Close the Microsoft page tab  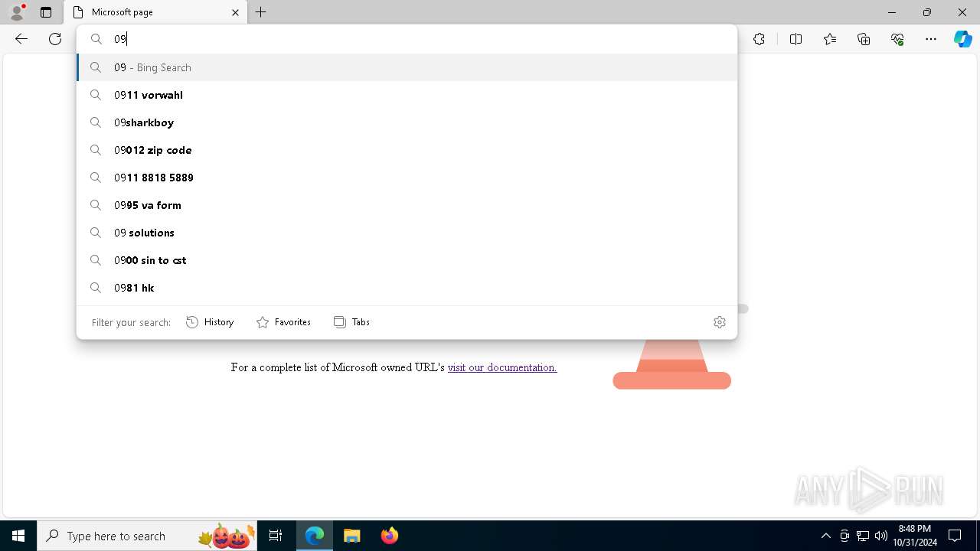(x=235, y=12)
